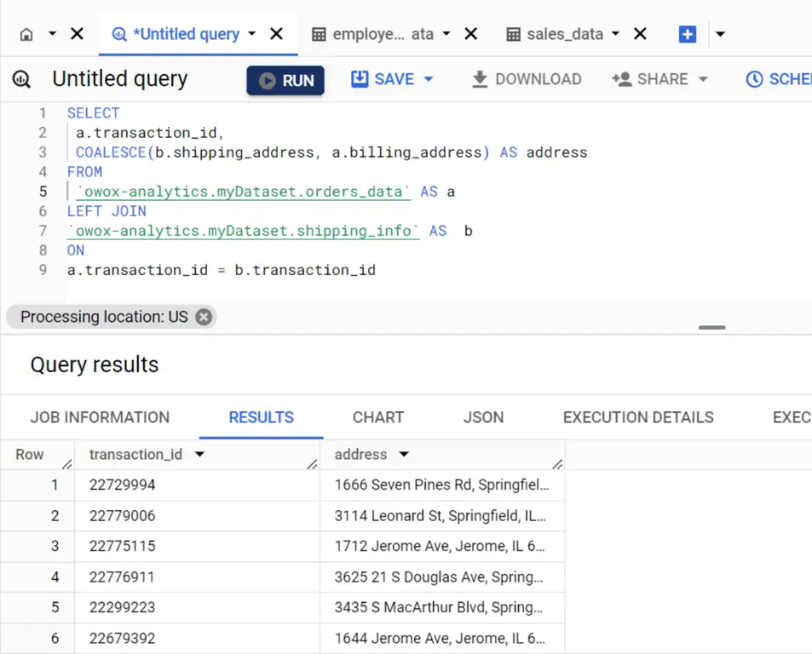The width and height of the screenshot is (812, 654).
Task: Open the CHART tab
Action: (x=378, y=417)
